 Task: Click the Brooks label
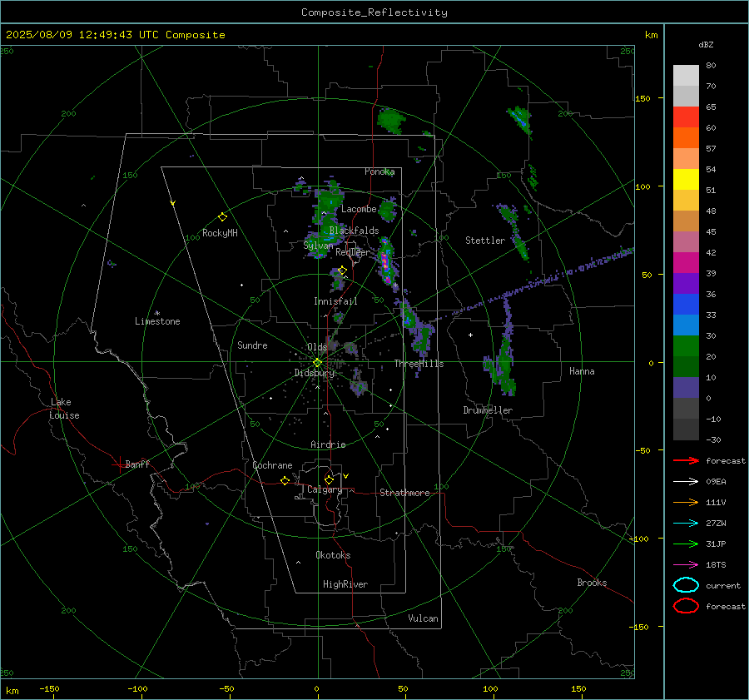point(592,583)
